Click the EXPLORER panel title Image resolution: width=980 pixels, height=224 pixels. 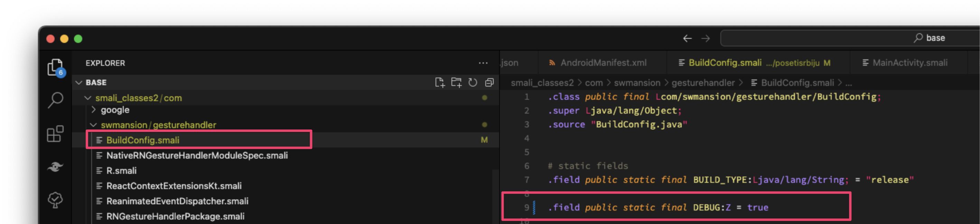point(105,63)
